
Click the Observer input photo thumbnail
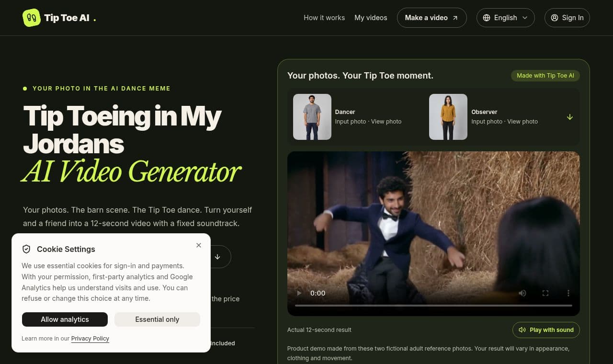[x=448, y=117]
